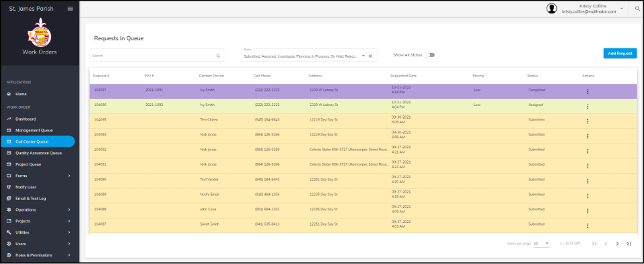Expand Roles & Permissions chevron

pyautogui.click(x=69, y=255)
